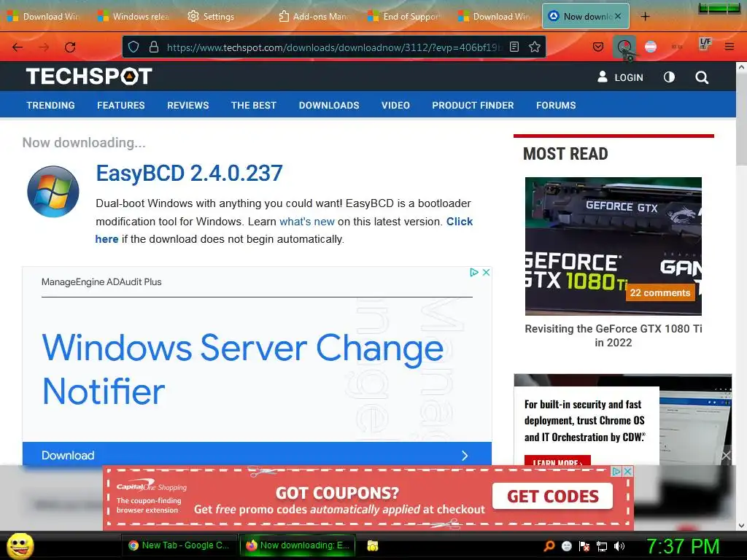The image size is (747, 560).
Task: Open the TRENDING menu
Action: 50,105
